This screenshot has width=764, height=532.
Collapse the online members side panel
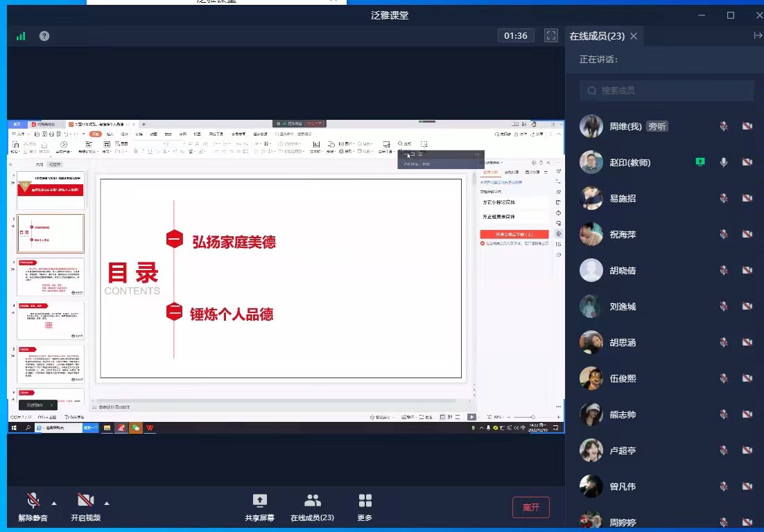(757, 36)
